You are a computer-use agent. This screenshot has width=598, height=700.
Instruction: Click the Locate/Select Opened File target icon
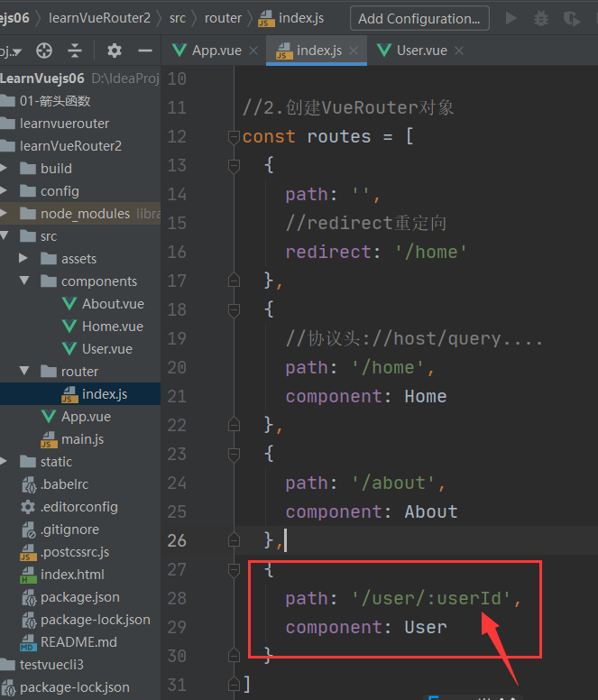(43, 51)
